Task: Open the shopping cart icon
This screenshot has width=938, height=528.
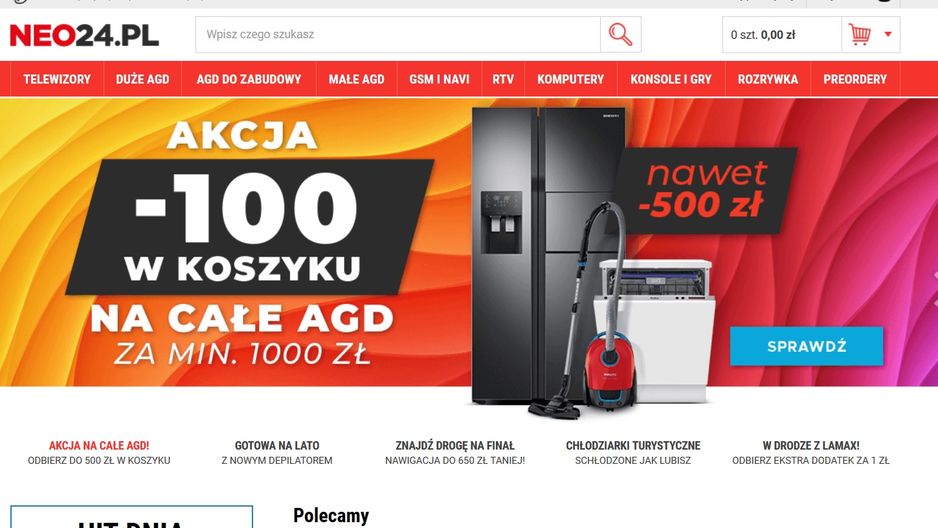Action: pos(860,35)
